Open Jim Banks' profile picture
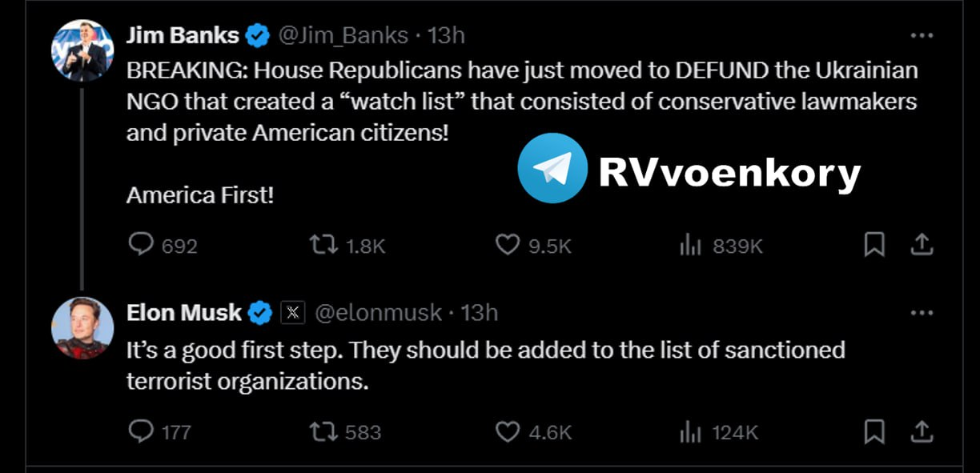This screenshot has height=473, width=980. (82, 50)
